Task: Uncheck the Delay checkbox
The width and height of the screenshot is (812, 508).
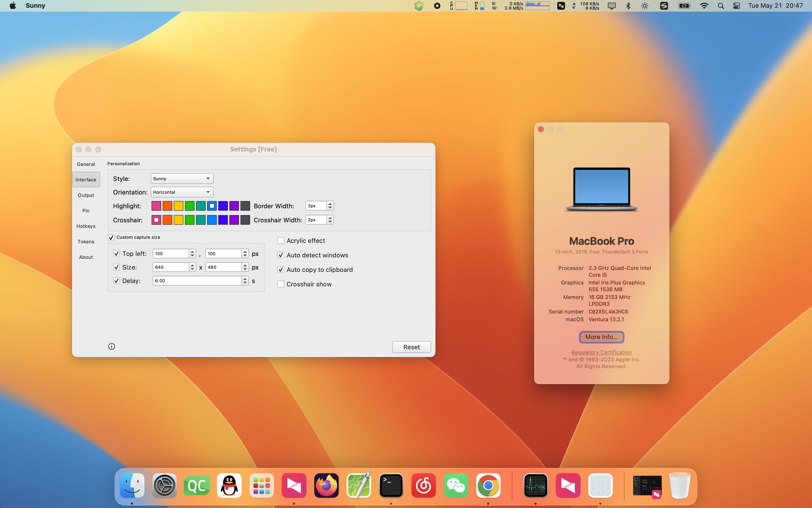Action: click(116, 281)
